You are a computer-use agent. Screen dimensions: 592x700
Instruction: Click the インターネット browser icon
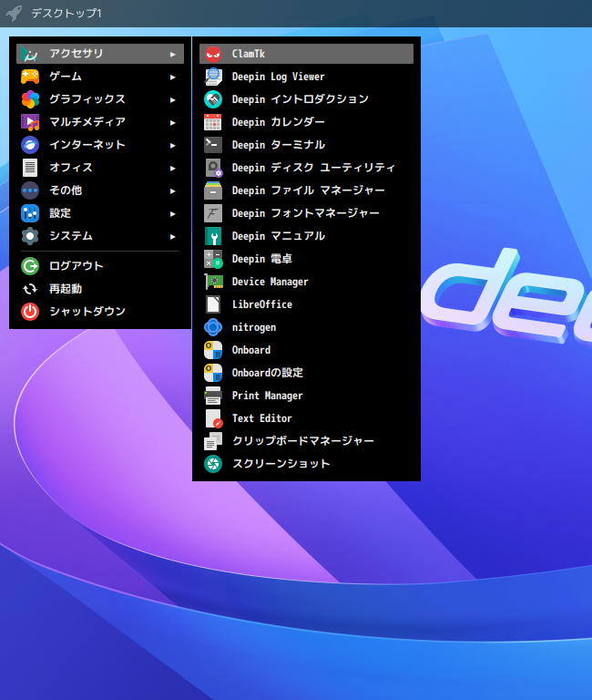point(30,145)
